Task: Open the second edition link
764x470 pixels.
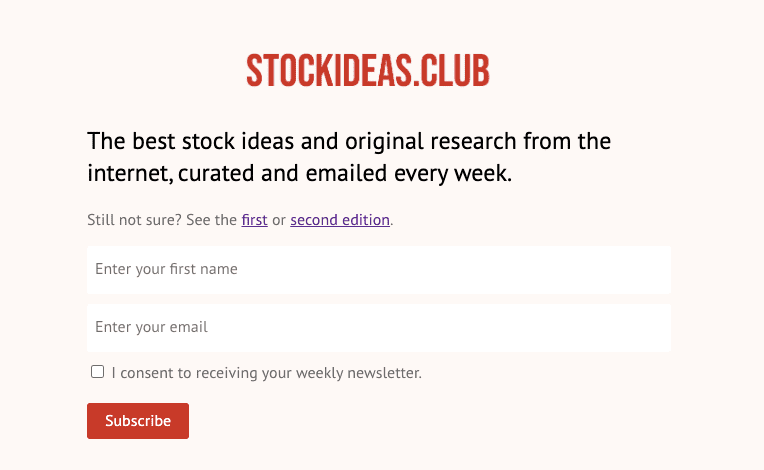Action: (340, 220)
